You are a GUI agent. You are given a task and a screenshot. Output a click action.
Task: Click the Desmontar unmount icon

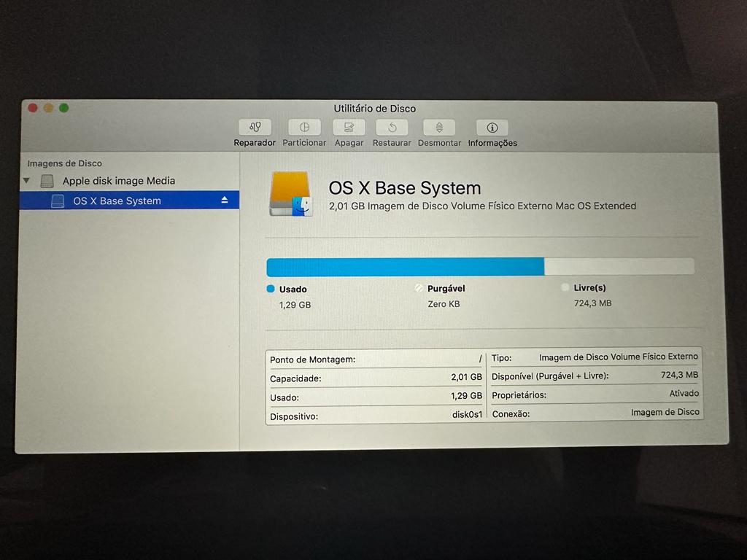pos(439,128)
